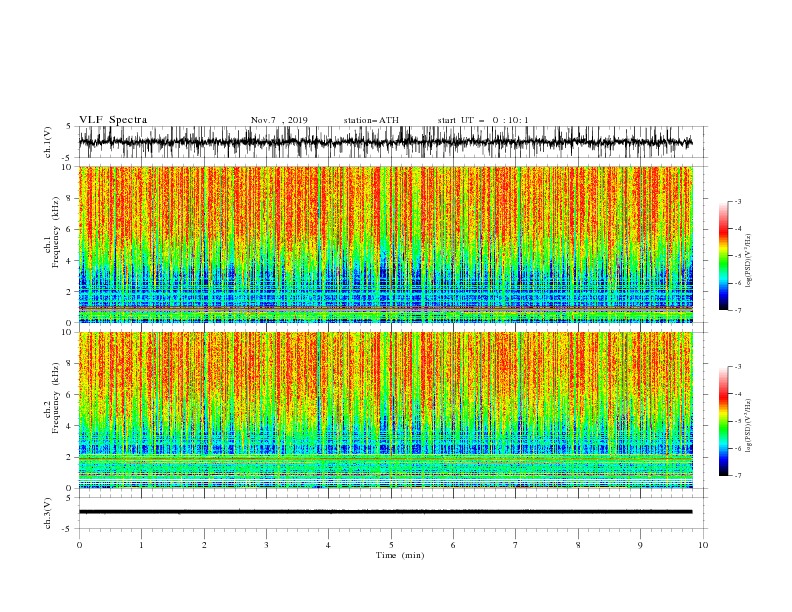Click the ch.1 voltage waveform trace
This screenshot has height=612, width=792.
[385, 142]
